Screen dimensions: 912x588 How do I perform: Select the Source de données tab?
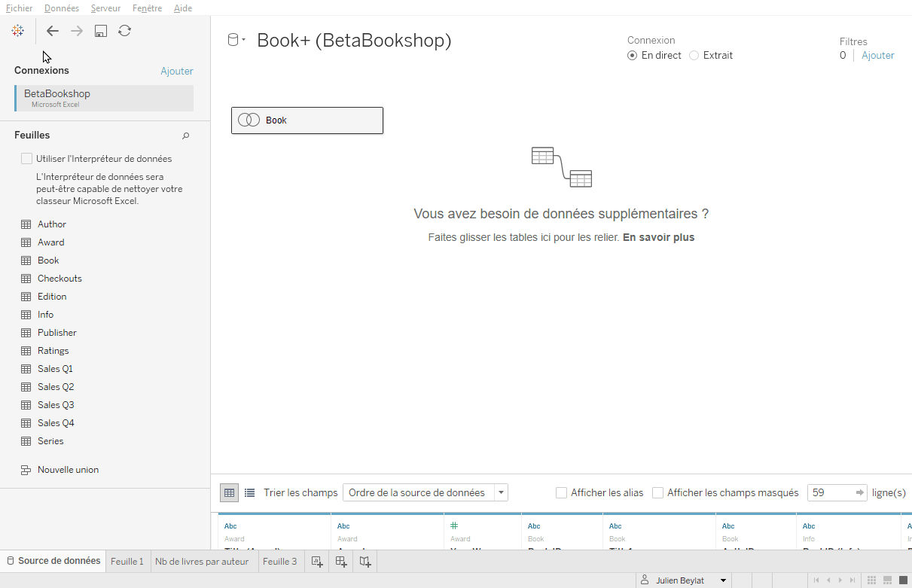tap(53, 561)
